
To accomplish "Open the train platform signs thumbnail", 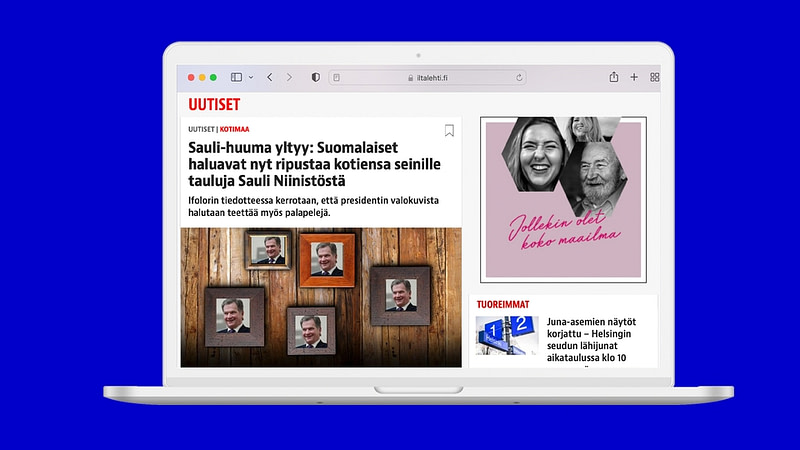I will 507,335.
